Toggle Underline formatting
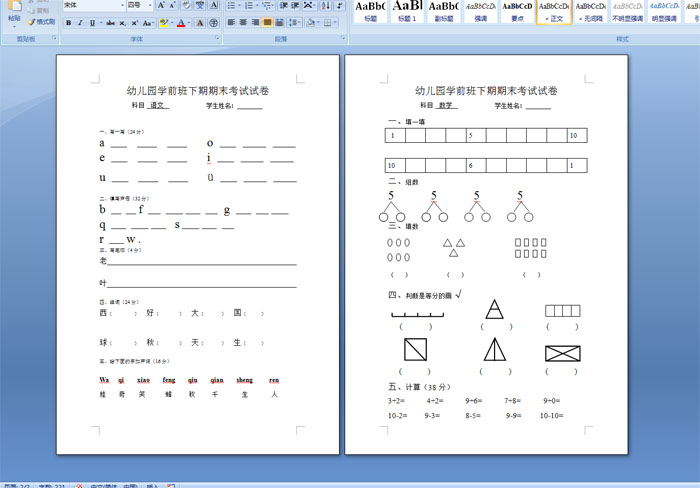This screenshot has height=488, width=700. pos(92,23)
